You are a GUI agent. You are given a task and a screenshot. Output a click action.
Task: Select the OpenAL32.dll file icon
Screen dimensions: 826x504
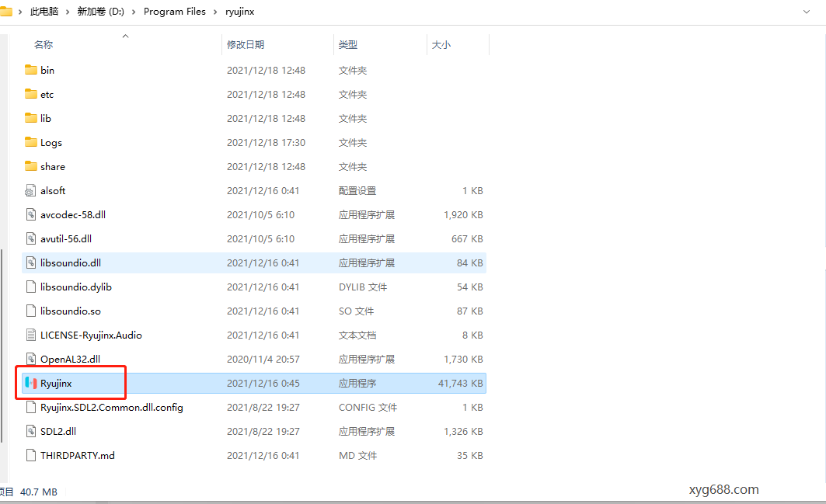[31, 359]
